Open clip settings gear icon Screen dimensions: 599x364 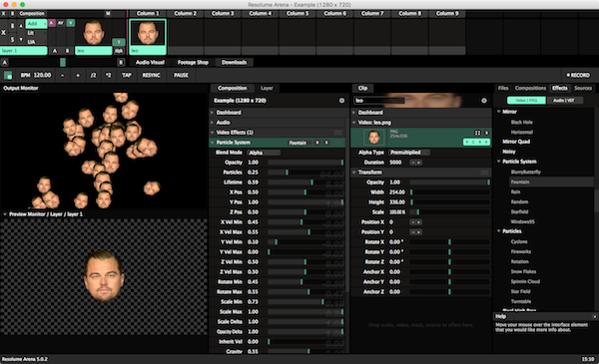[x=484, y=101]
